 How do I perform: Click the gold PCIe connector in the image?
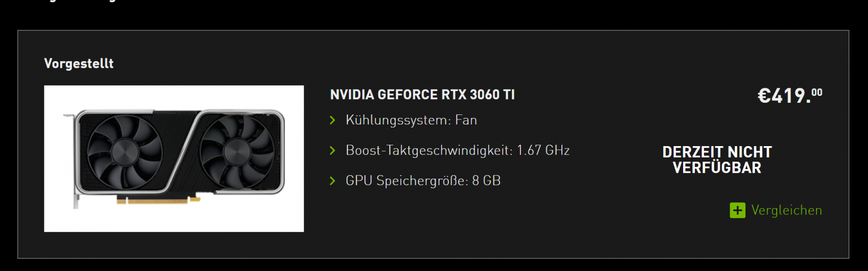pos(158,200)
